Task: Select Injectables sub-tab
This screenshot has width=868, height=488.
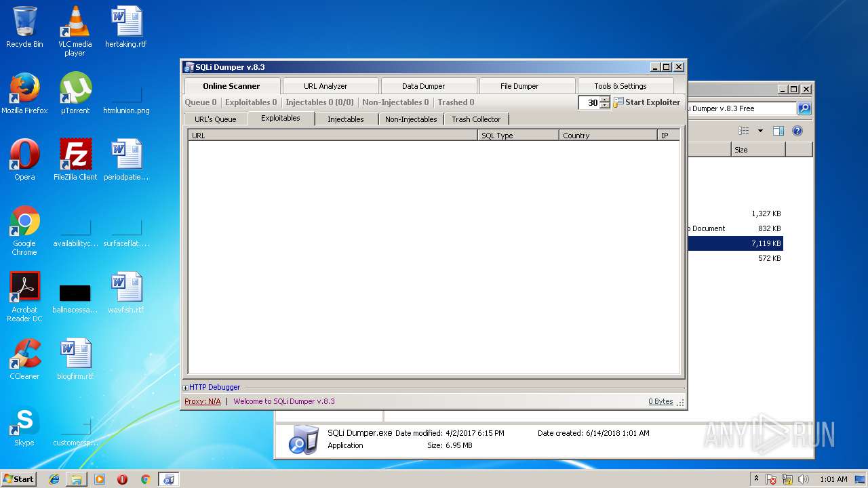Action: pos(346,119)
